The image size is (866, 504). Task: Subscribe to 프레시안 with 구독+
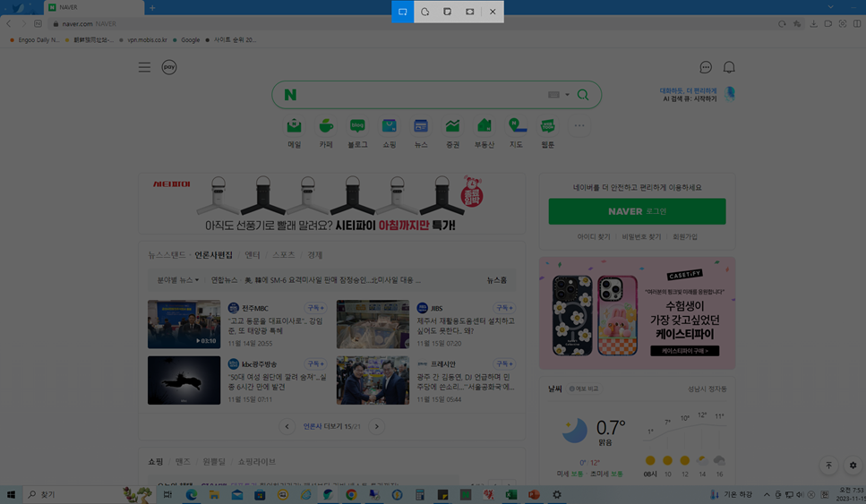point(504,363)
